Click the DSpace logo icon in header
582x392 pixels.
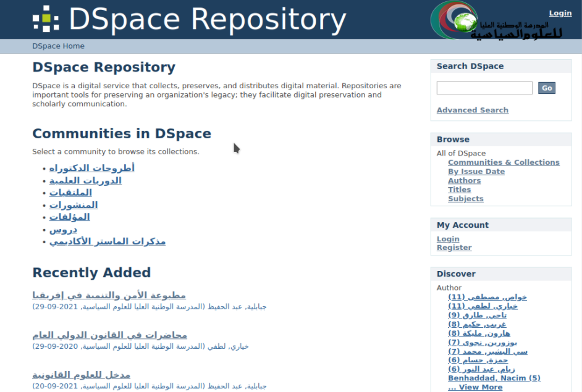point(46,19)
